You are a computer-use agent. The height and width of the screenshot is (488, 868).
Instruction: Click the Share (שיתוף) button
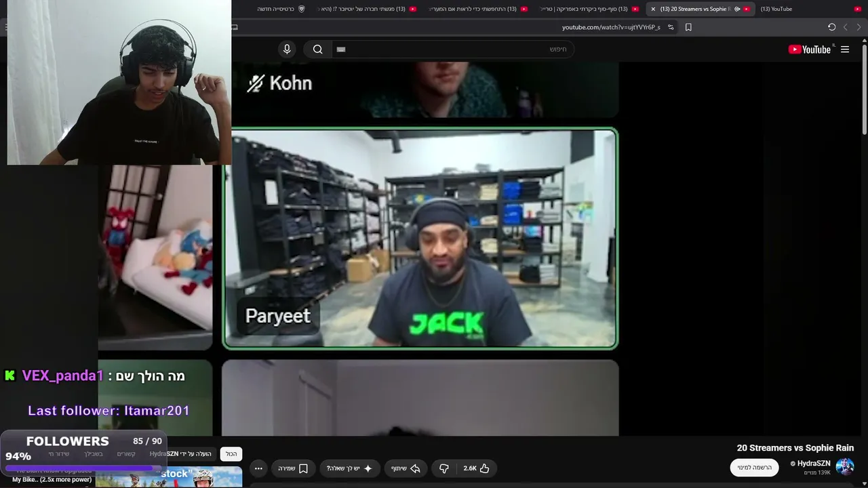click(x=406, y=468)
